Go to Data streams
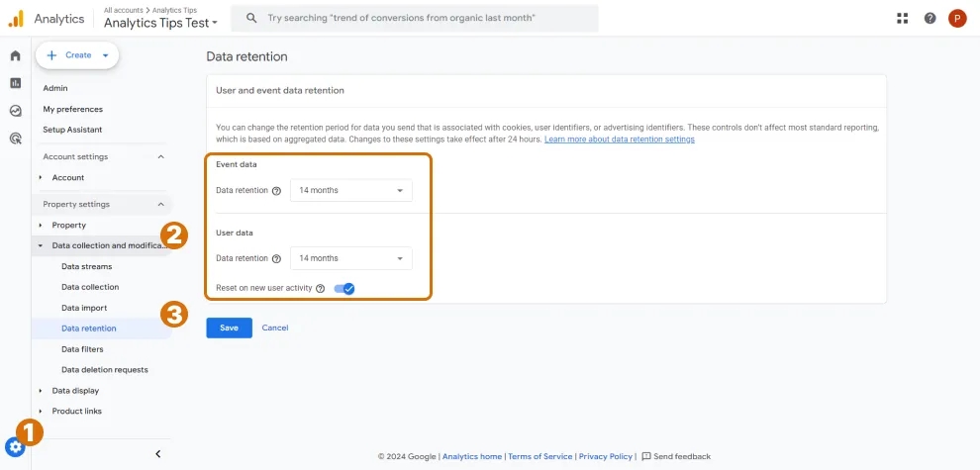 [87, 266]
